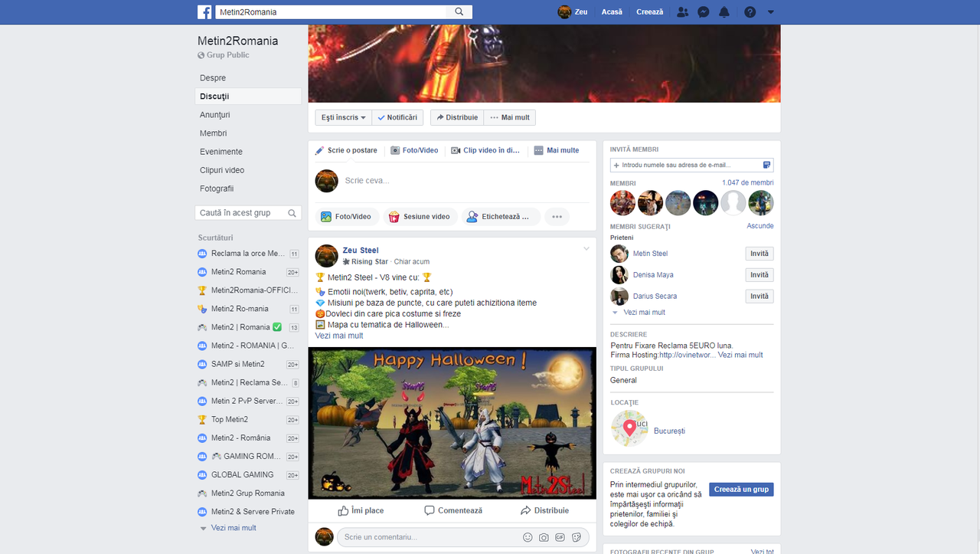View friend requests icon in top bar

point(682,11)
